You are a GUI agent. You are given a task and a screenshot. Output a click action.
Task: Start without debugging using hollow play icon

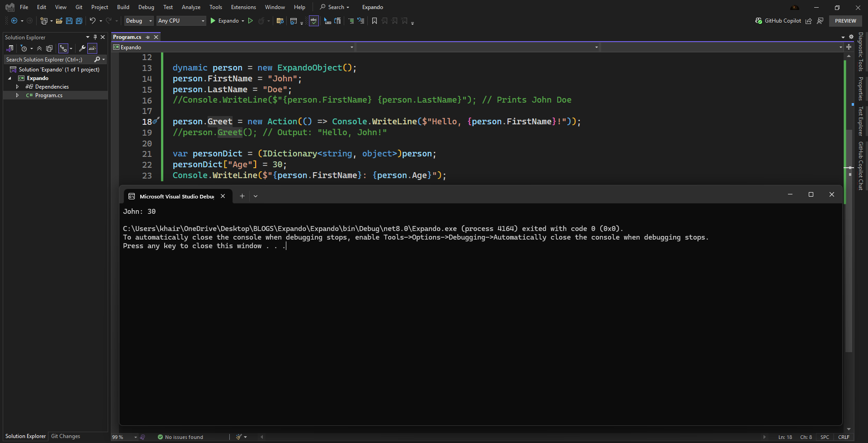pos(250,21)
